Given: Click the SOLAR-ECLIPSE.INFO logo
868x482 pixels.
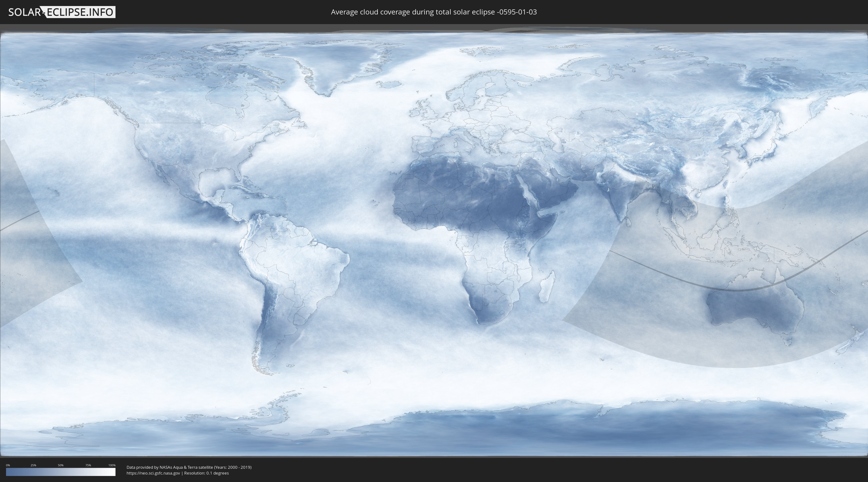Looking at the screenshot, I should [62, 12].
